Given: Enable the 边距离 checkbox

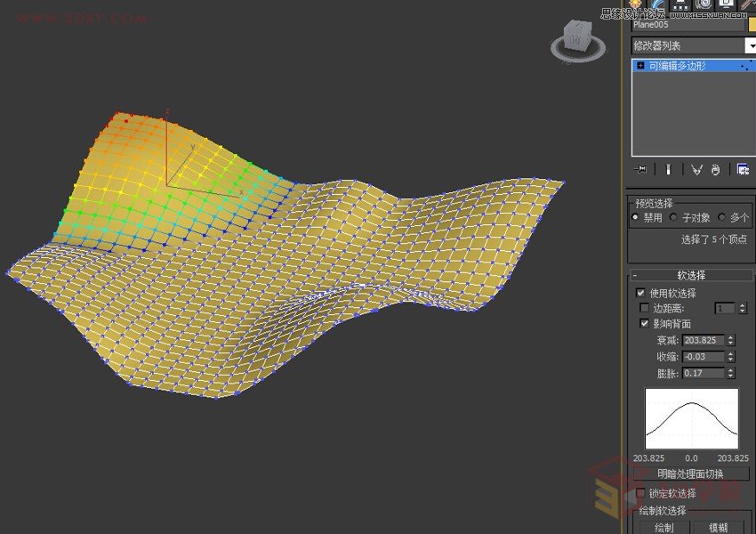Looking at the screenshot, I should (645, 308).
